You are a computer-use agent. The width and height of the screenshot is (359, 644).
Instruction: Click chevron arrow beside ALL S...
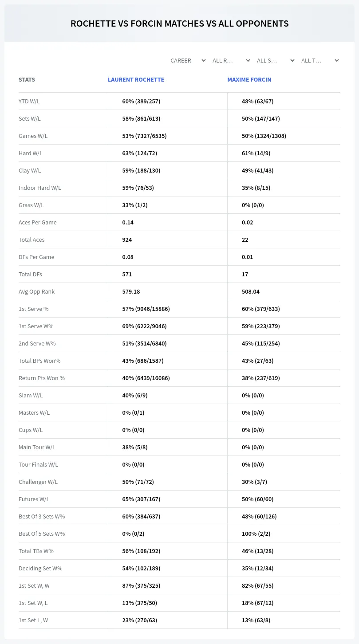(x=292, y=61)
